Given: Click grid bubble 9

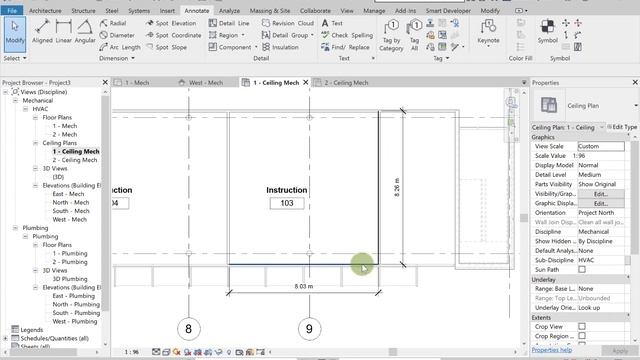Looking at the screenshot, I should coord(309,329).
